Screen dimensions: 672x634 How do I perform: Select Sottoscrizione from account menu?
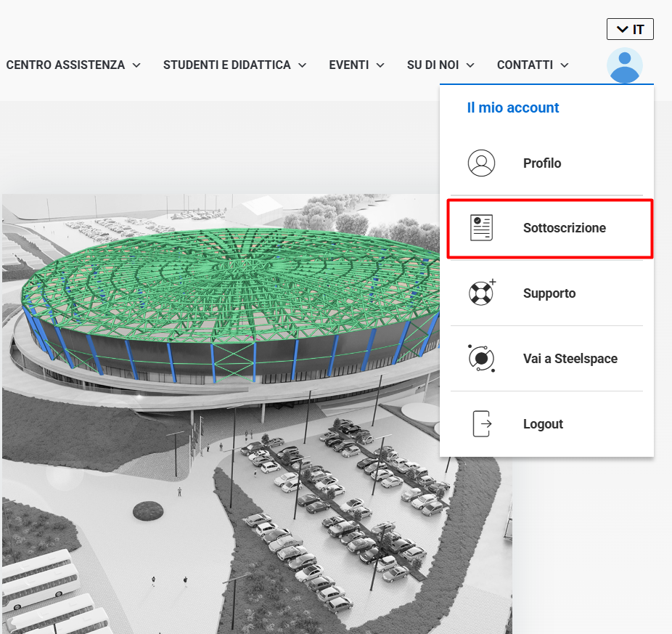tap(550, 229)
